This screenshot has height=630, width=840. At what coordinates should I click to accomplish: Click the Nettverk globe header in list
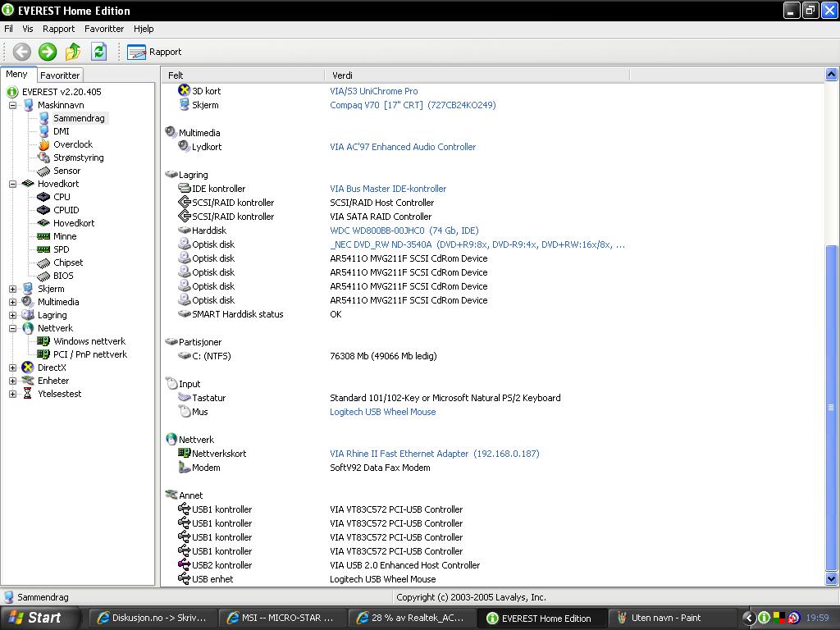coord(171,440)
